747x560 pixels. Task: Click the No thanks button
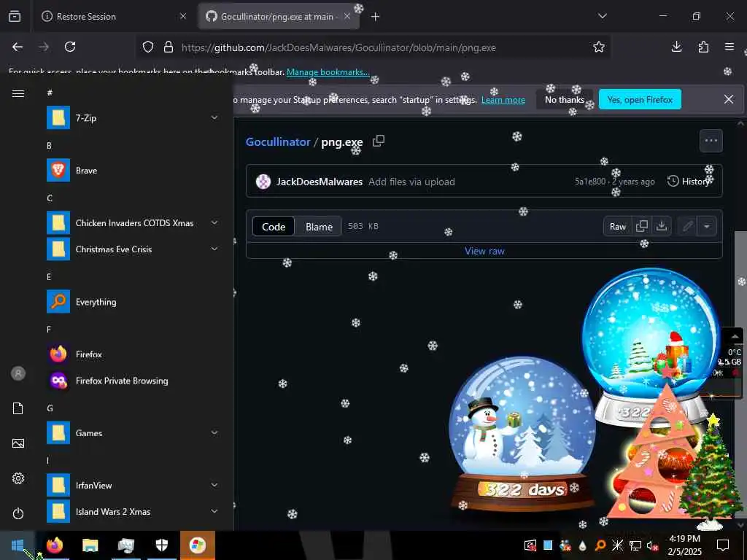tap(565, 99)
